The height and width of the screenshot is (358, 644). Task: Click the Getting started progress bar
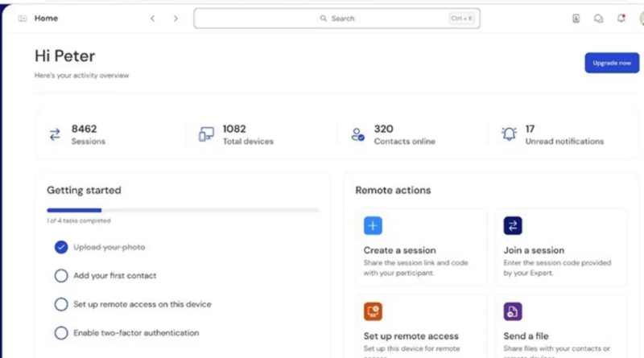pyautogui.click(x=183, y=210)
